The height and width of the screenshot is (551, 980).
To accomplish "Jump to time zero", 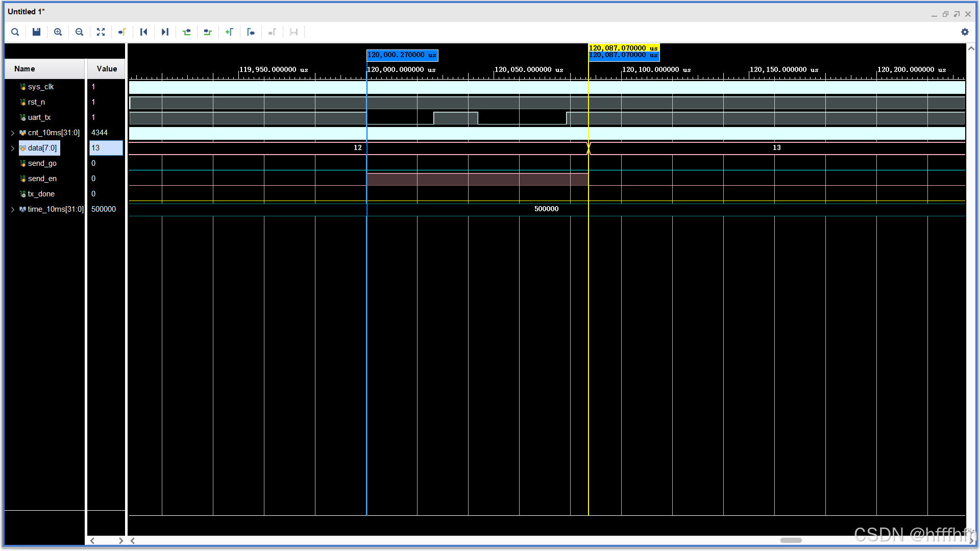I will (x=143, y=32).
